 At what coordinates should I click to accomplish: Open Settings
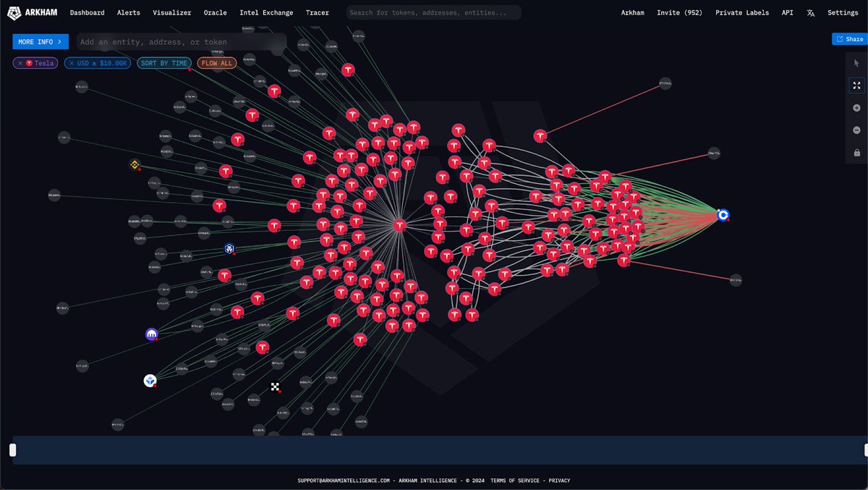click(x=843, y=12)
